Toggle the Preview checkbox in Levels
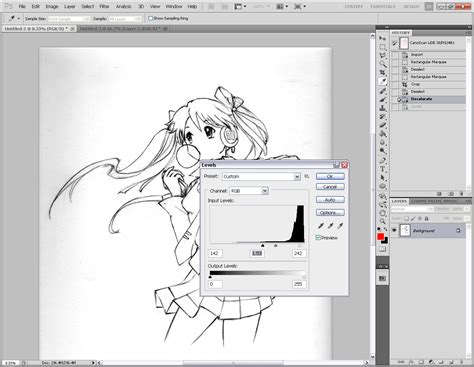Viewport: 474px width, 367px height. coord(318,238)
